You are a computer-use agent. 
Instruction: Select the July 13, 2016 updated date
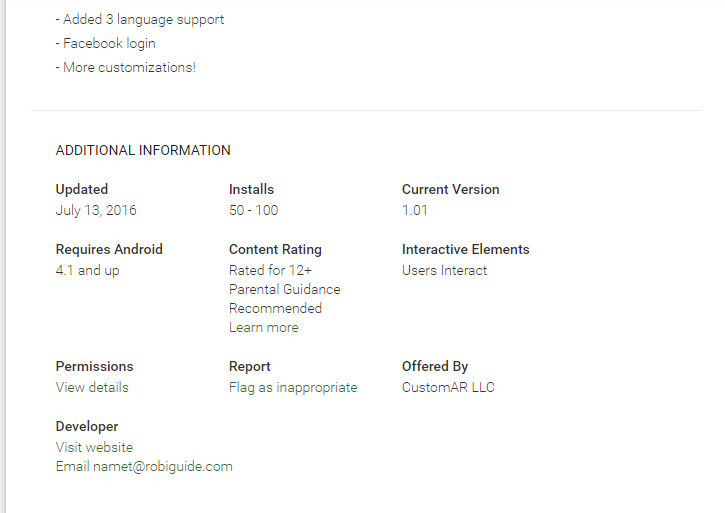point(96,210)
